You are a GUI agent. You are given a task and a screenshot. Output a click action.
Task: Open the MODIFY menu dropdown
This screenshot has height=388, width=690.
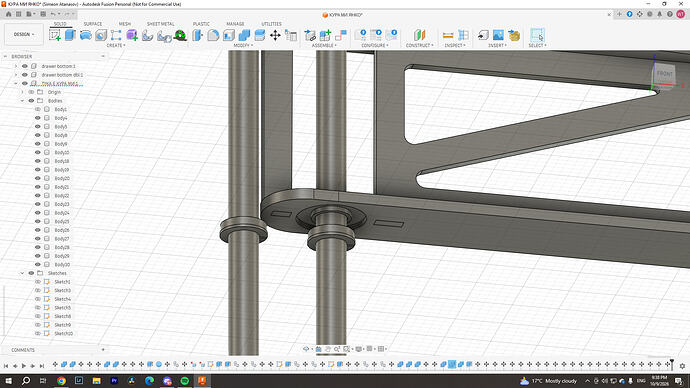point(243,45)
